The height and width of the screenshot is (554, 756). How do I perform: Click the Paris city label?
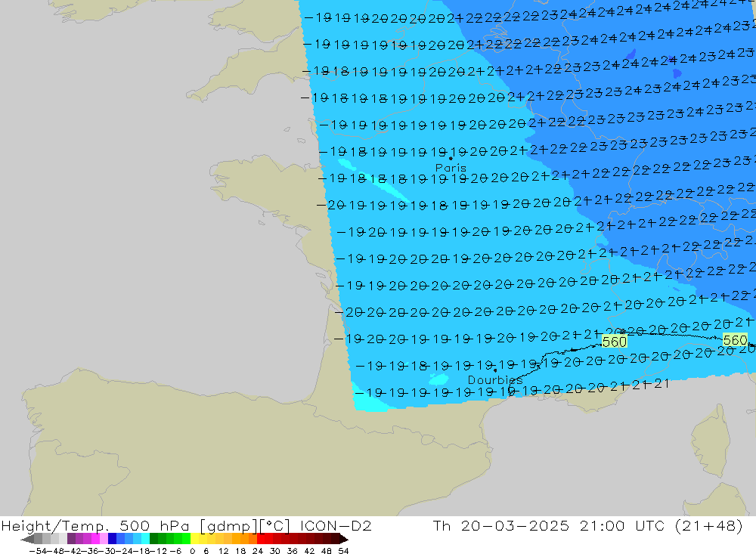pos(451,168)
